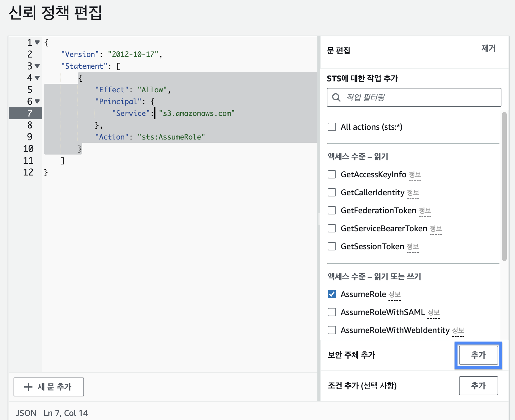Click 제거 to remove the statement
The image size is (515, 420).
pos(488,48)
